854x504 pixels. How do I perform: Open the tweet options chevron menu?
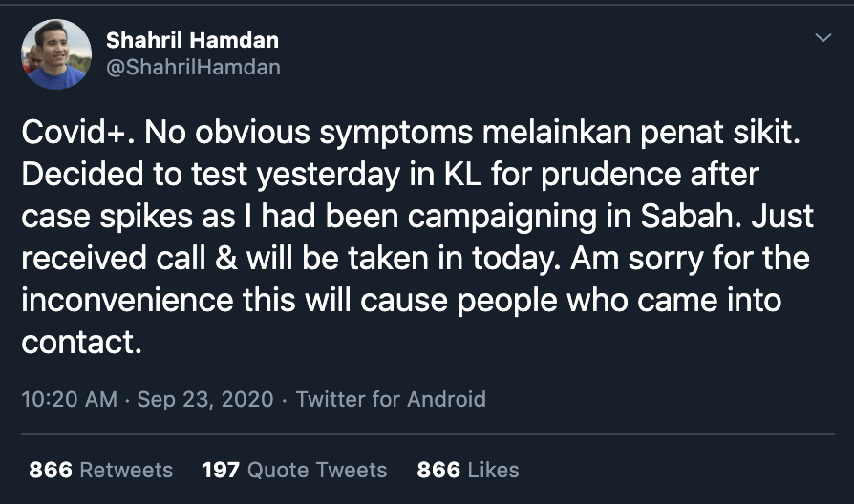pyautogui.click(x=822, y=38)
